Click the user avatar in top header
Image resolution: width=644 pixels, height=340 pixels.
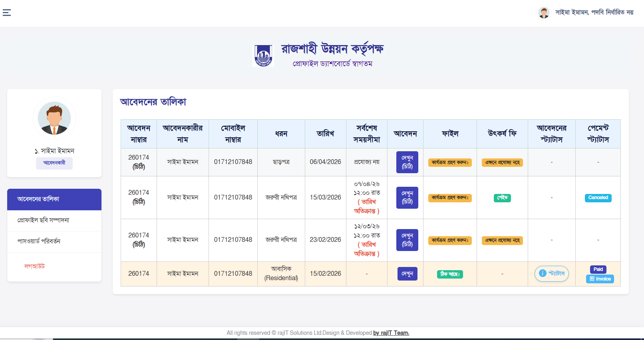click(544, 13)
